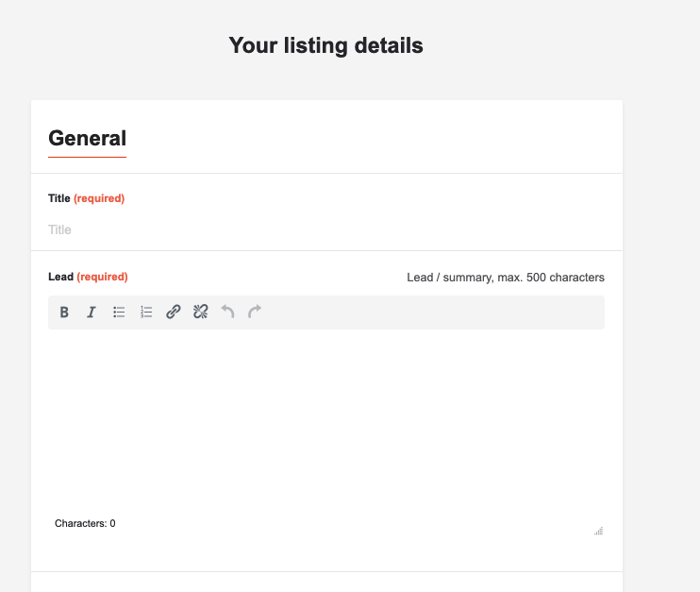Click inside the Lead text editor area
Screen dimensions: 700x592
[325, 415]
